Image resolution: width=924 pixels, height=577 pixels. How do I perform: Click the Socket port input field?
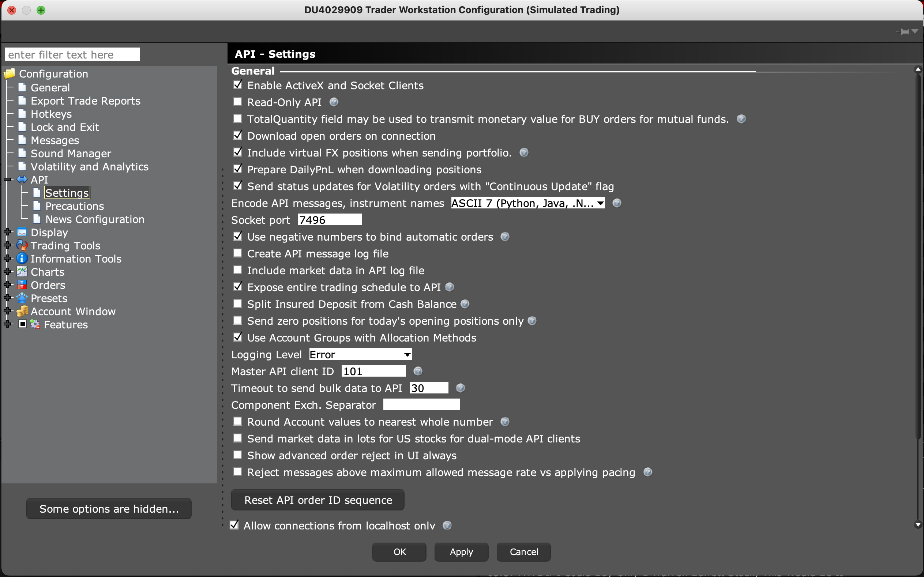point(329,220)
